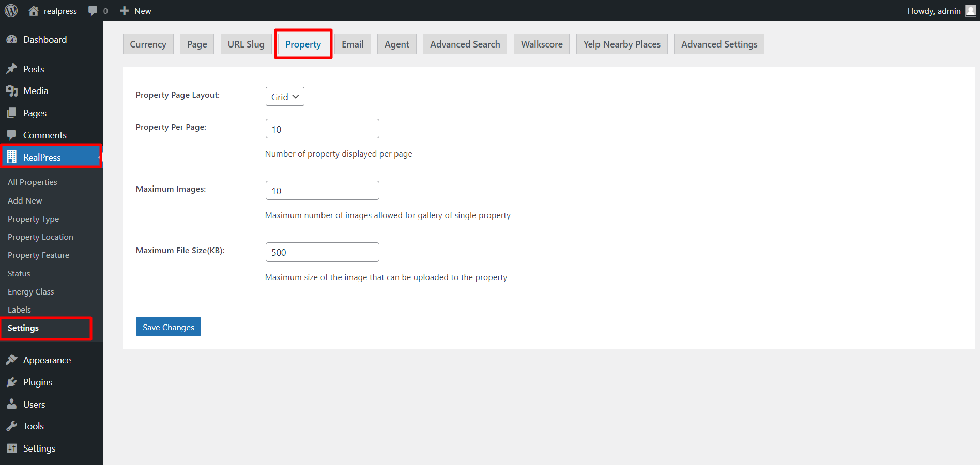
Task: Switch to the Currency tab
Action: (148, 44)
